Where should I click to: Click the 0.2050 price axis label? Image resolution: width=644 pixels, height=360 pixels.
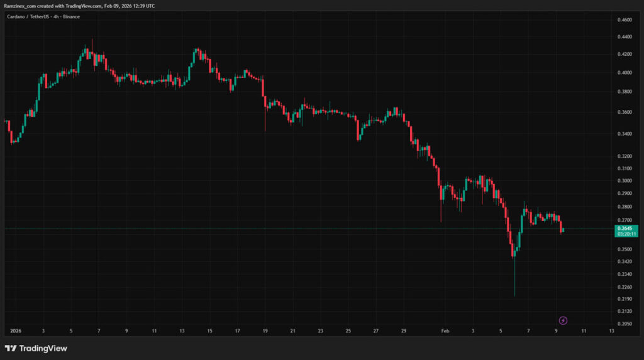point(625,323)
